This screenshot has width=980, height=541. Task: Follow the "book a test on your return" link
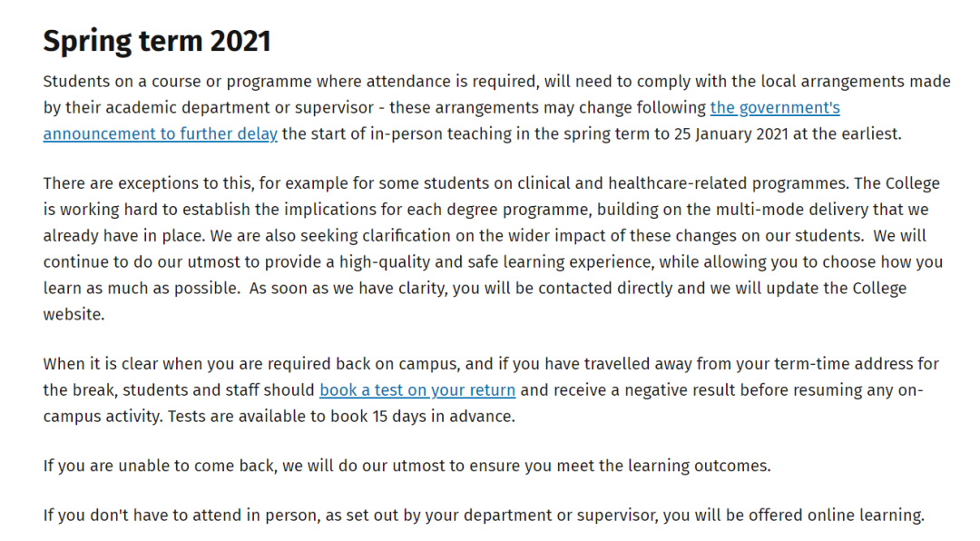417,390
